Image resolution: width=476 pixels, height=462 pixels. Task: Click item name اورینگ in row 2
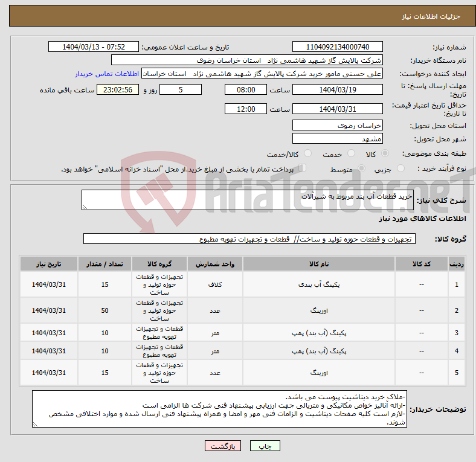(319, 310)
